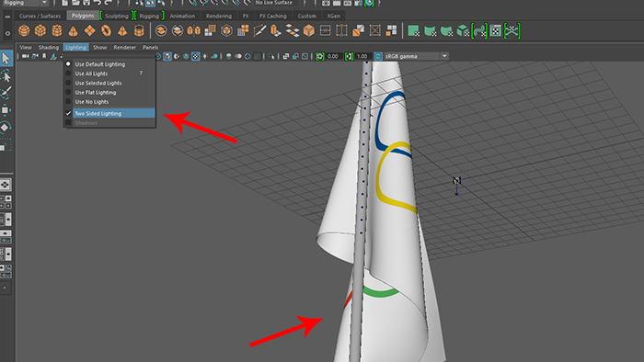Toggle the gamma button beside 1.00 field
This screenshot has height=362, width=644.
click(x=349, y=56)
